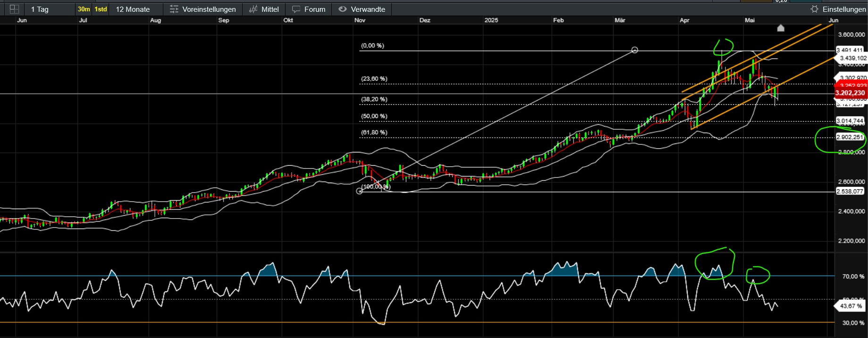Click the chart layout grid icon
This screenshot has height=338, width=868.
pyautogui.click(x=14, y=9)
